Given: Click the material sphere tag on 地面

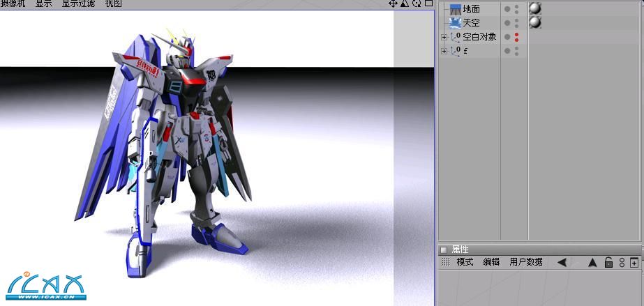Looking at the screenshot, I should click(x=535, y=9).
